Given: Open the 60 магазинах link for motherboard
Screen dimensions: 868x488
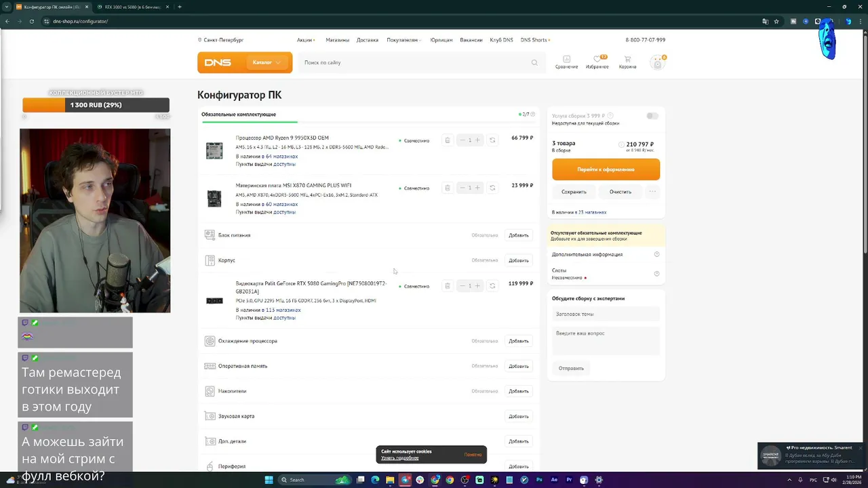Looking at the screenshot, I should (x=281, y=204).
